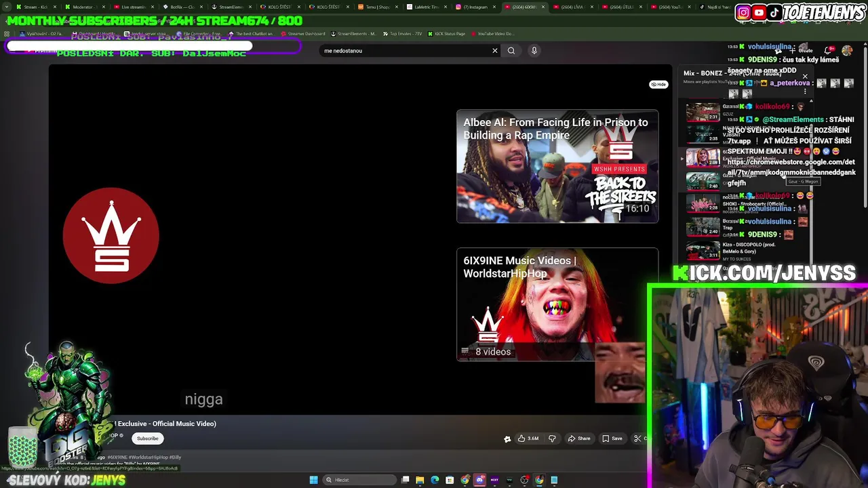Click the vohulsisulina username at chat top
The width and height of the screenshot is (868, 488).
click(x=770, y=47)
